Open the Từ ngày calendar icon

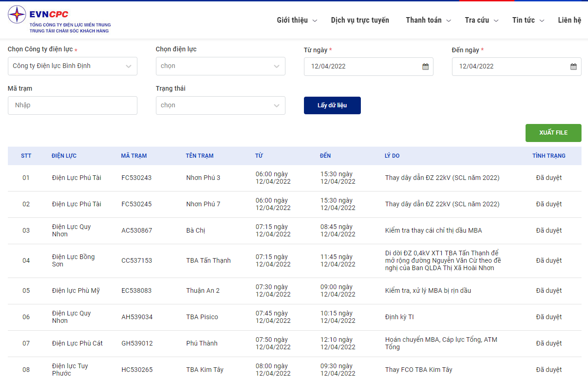coord(425,67)
